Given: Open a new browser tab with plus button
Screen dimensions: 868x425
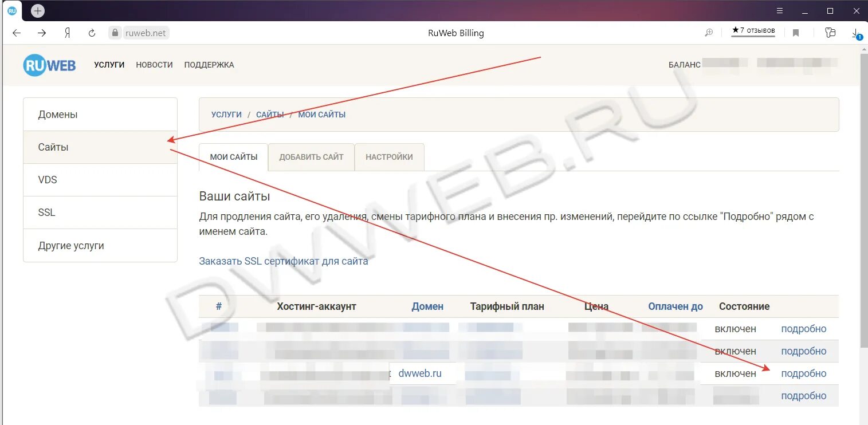Looking at the screenshot, I should (x=38, y=11).
